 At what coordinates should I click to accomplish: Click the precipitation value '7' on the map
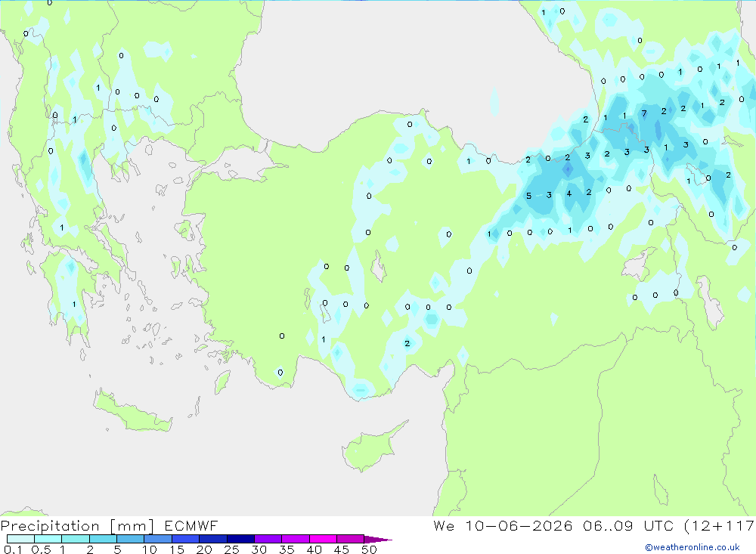pyautogui.click(x=644, y=114)
